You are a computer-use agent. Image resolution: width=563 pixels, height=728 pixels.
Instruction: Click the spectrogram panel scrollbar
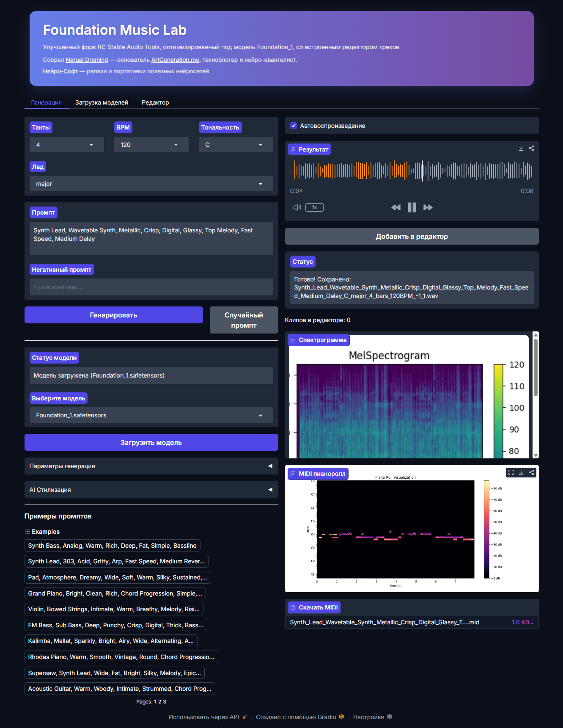[536, 368]
